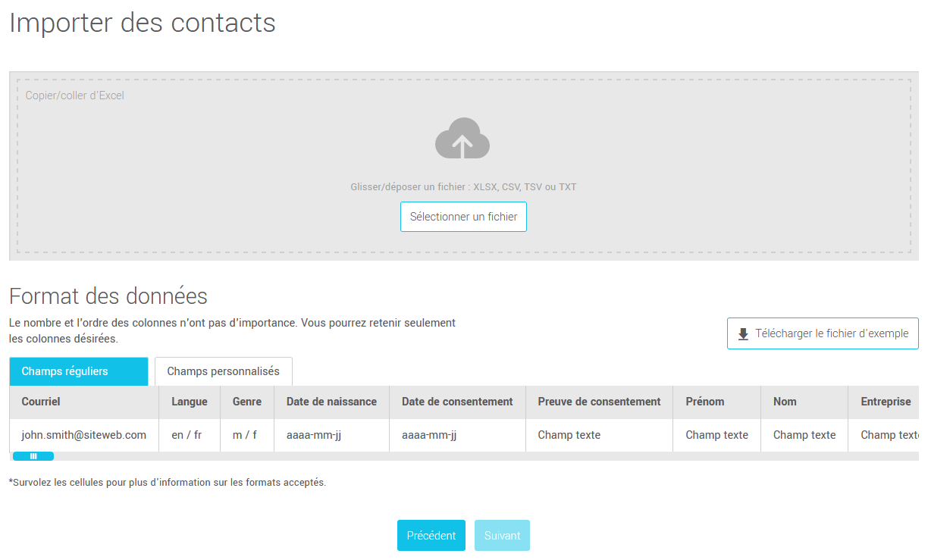
Task: Click the Sélectionner un fichier button
Action: pyautogui.click(x=463, y=216)
